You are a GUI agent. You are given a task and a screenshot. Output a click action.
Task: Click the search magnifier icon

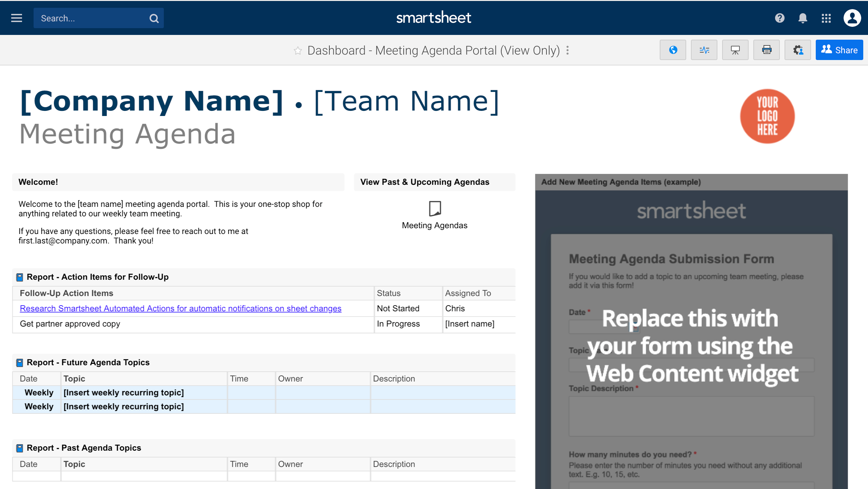click(x=154, y=18)
